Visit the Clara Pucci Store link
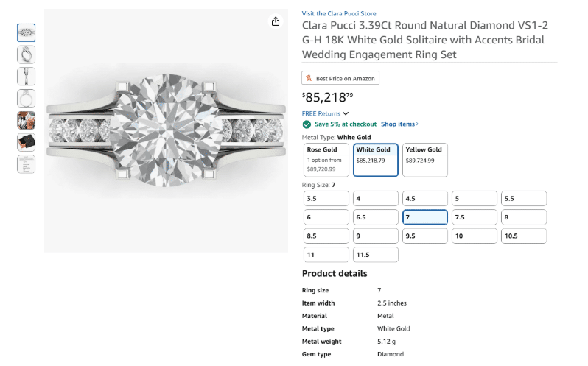This screenshot has width=588, height=366. 339,13
